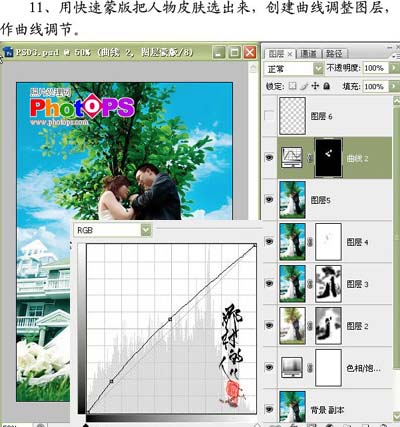Expand the 不透明度 opacity slider arrow
Viewport: 400px width, 427px height.
pyautogui.click(x=395, y=68)
